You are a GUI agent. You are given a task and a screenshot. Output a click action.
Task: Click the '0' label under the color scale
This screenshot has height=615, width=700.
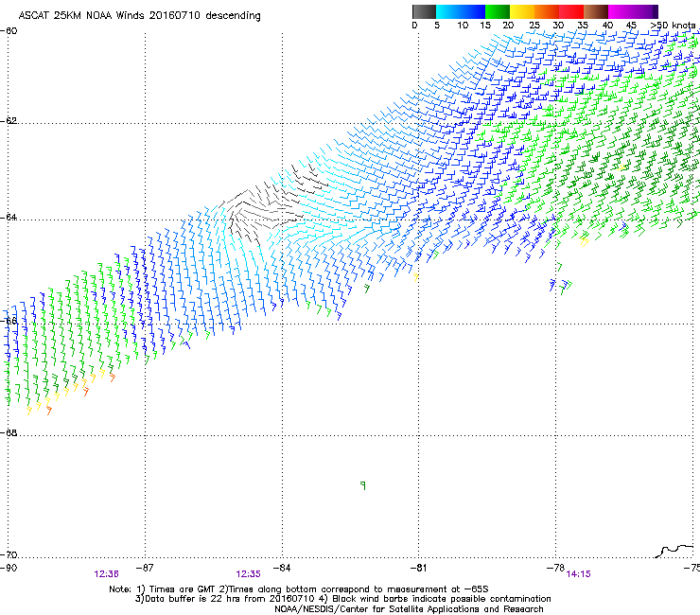(x=414, y=26)
